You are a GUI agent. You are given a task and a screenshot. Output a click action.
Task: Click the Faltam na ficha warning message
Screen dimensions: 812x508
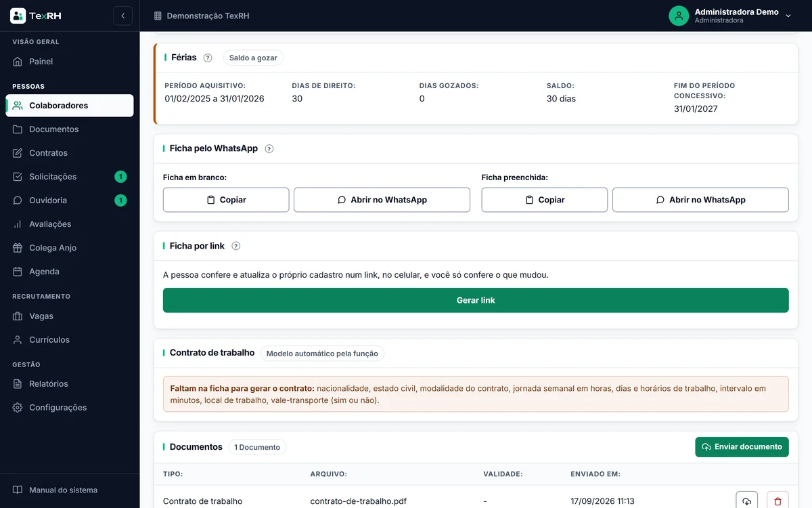476,394
